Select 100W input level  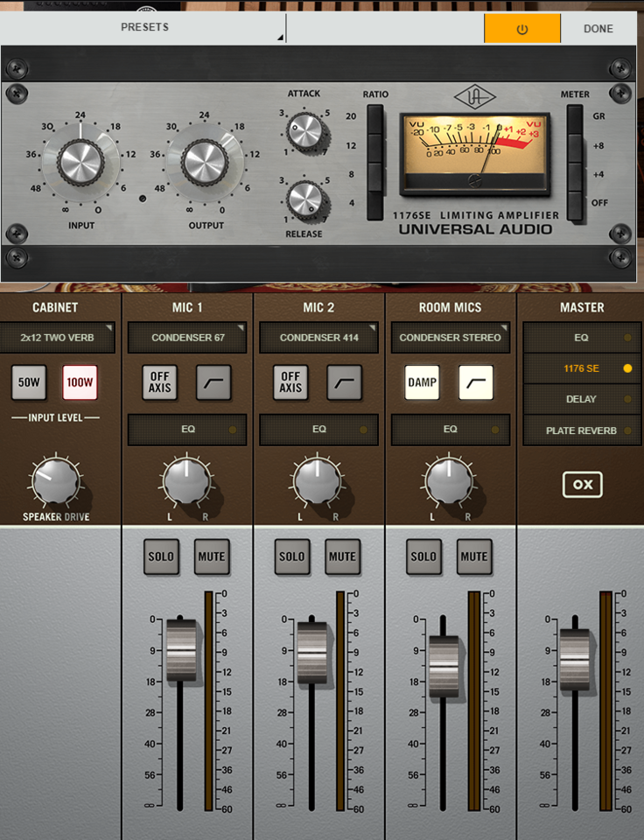(80, 382)
